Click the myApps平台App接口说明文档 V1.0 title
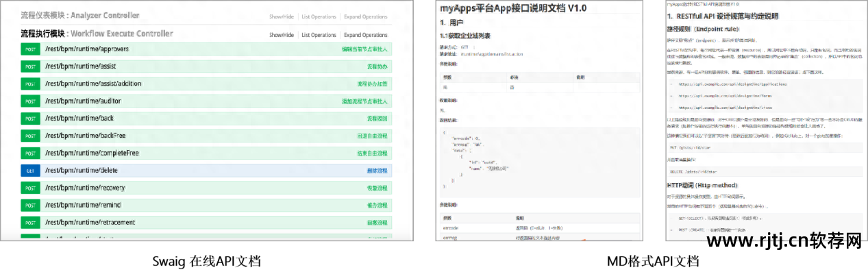The width and height of the screenshot is (868, 272). pos(513,8)
